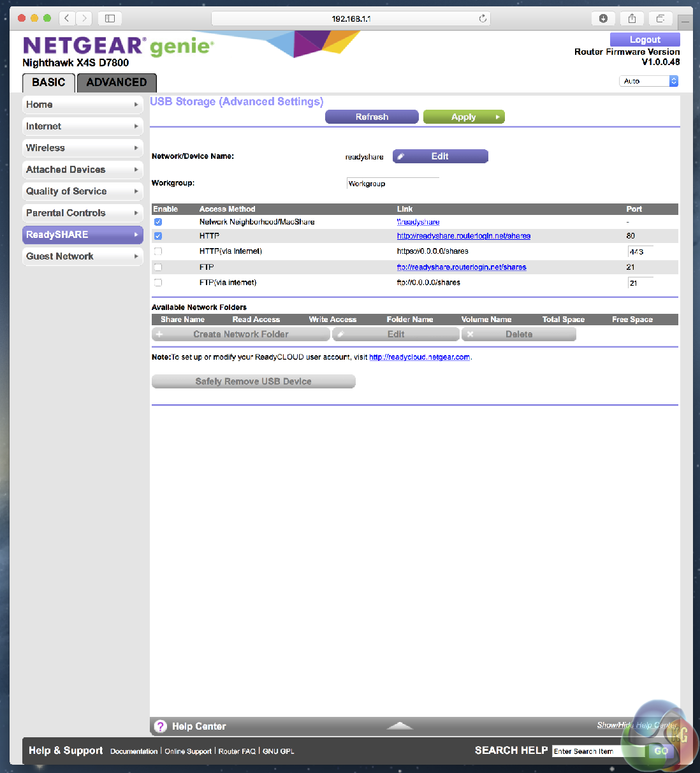Open the Router FAQ link

pos(237,751)
